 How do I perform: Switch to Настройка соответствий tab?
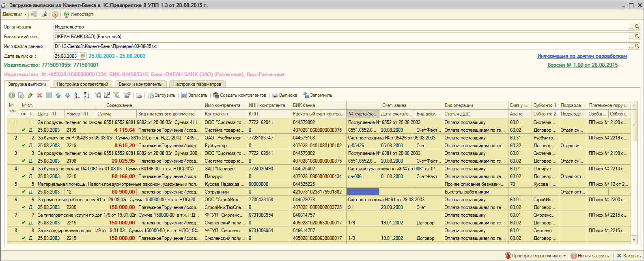(82, 84)
